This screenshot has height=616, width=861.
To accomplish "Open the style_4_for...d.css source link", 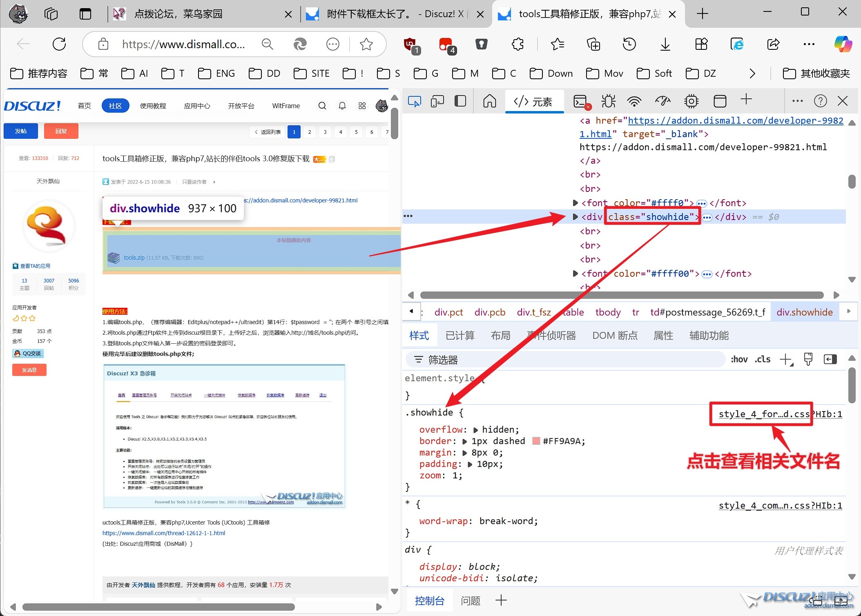I will (x=764, y=414).
